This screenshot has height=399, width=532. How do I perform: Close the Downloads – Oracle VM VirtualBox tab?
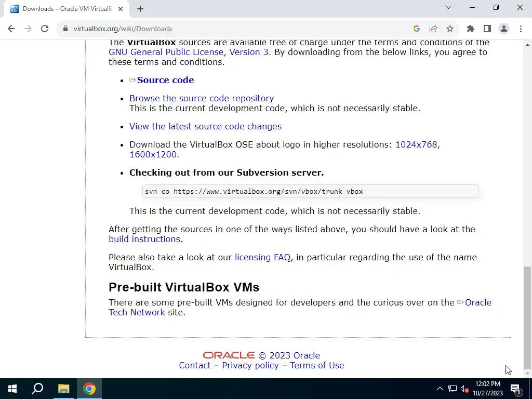(121, 9)
